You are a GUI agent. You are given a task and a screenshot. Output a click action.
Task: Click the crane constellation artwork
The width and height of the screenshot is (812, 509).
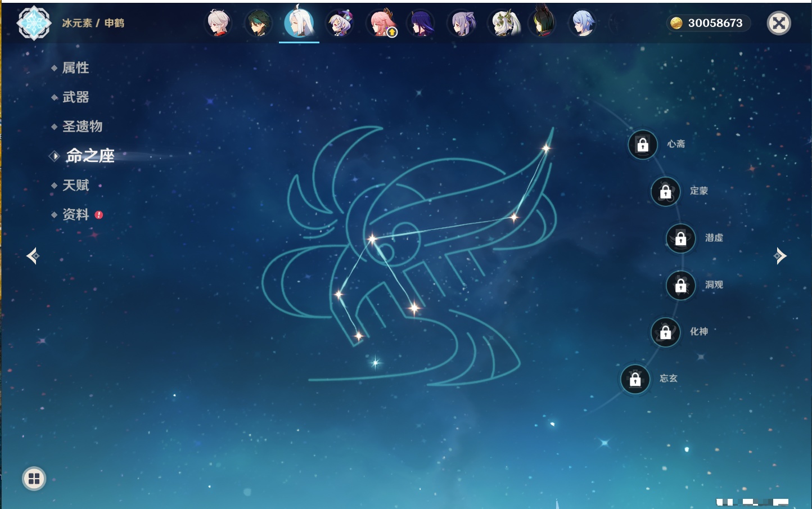click(409, 256)
